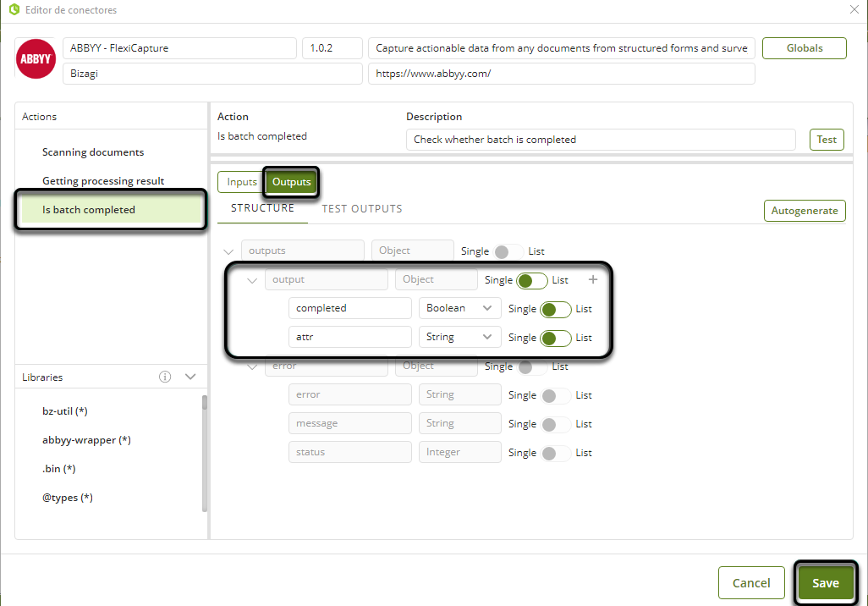Collapse the error object node
The height and width of the screenshot is (606, 868).
pos(252,366)
